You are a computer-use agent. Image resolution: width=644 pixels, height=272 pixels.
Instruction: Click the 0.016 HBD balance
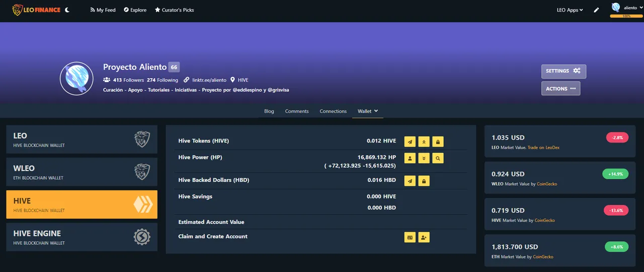(382, 180)
